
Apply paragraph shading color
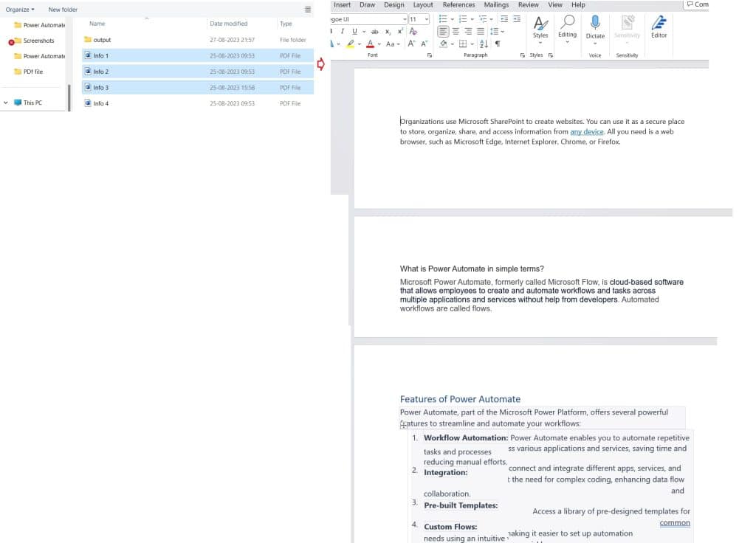(x=443, y=44)
